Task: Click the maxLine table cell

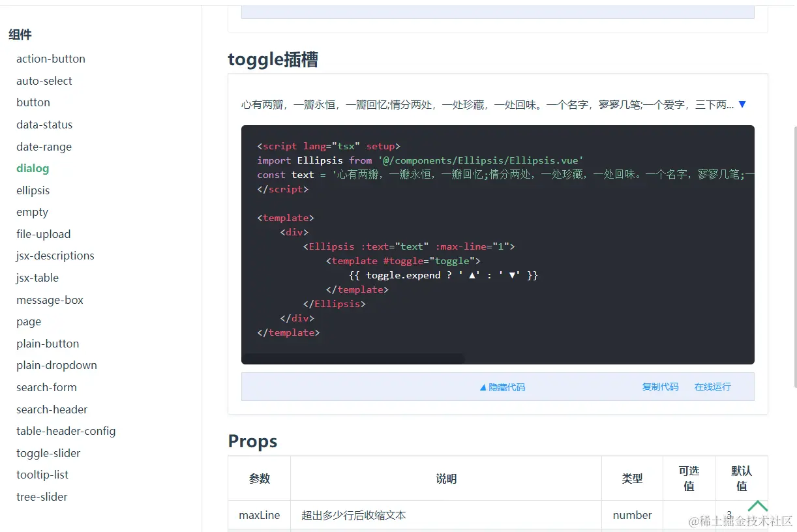Action: click(x=260, y=515)
